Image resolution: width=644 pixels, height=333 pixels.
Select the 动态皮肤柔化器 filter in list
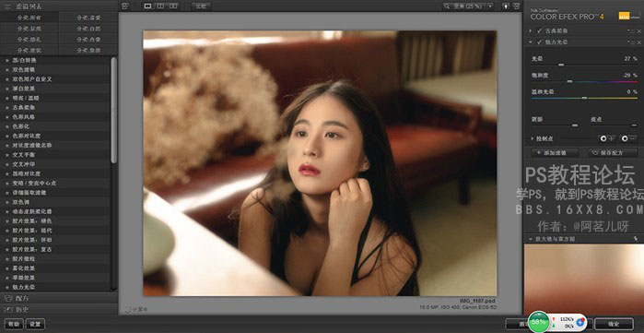55,212
